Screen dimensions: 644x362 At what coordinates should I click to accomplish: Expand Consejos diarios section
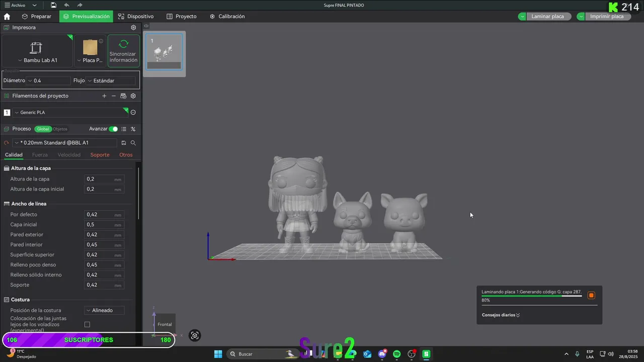click(501, 315)
